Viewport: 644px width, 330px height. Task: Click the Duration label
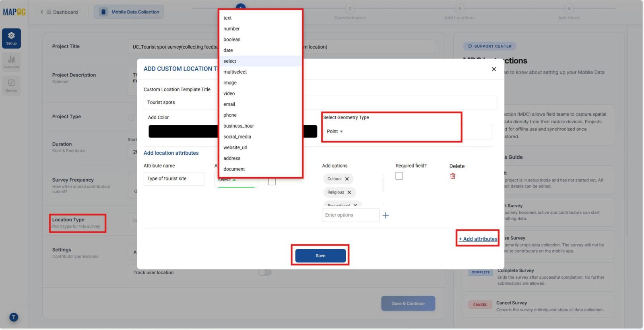(62, 144)
